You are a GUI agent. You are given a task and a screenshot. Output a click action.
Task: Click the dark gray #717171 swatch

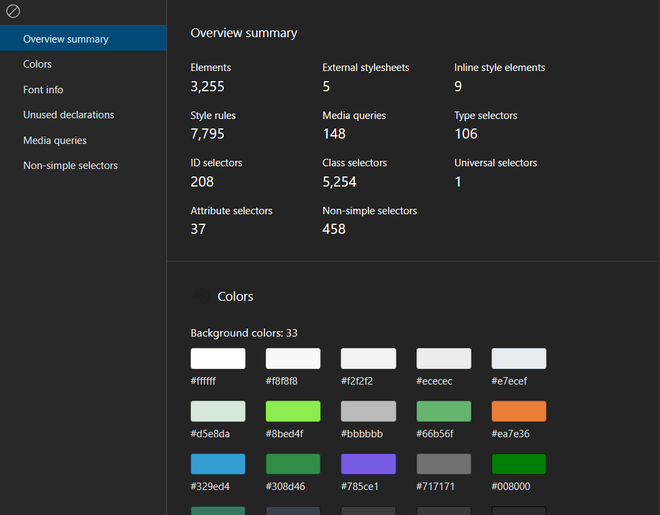444,464
